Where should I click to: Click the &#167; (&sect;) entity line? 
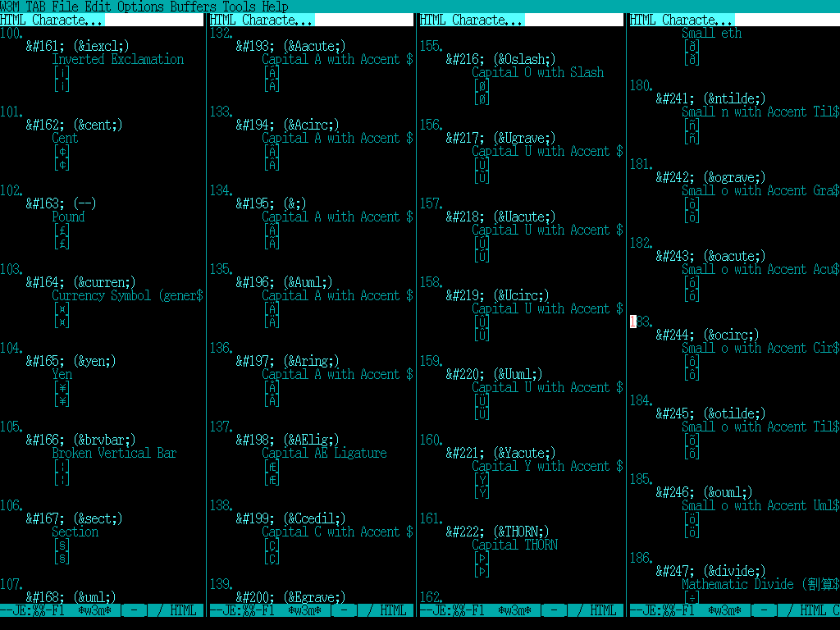tap(75, 518)
